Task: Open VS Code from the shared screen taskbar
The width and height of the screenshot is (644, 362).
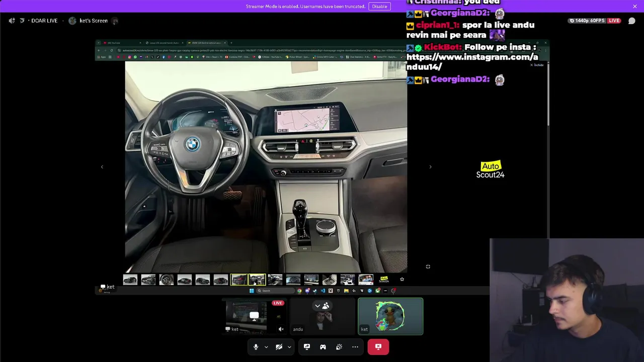Action: 323,291
